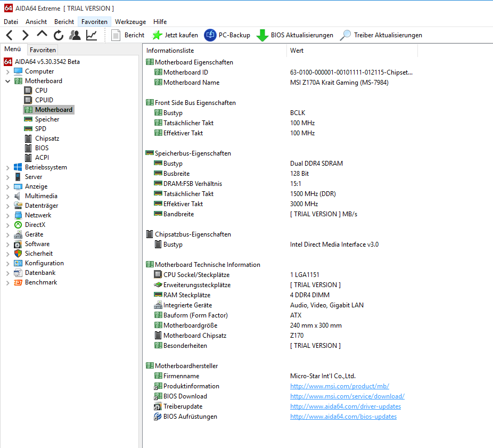
Task: Open the Hilfe menu
Action: 160,22
